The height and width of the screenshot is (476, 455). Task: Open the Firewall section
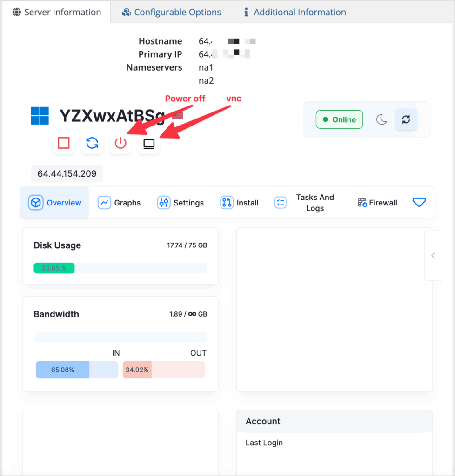[377, 203]
